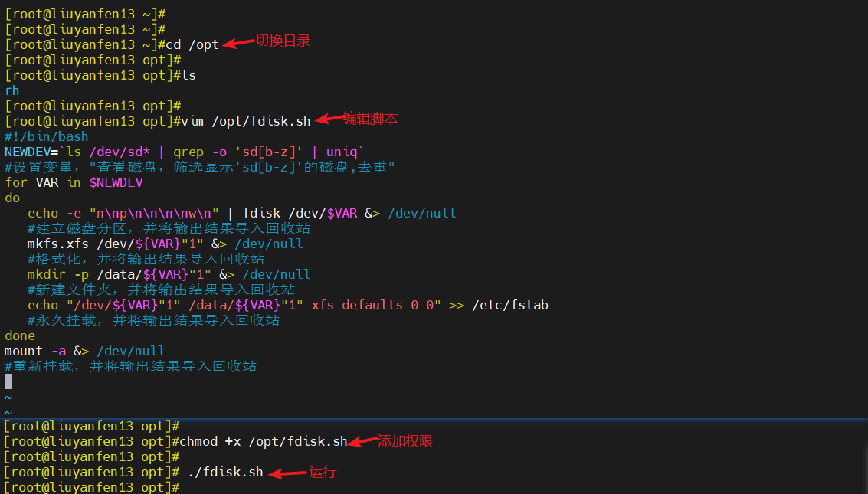The height and width of the screenshot is (494, 868).
Task: Click the 'chmod +x /opt/fdisk.sh' command
Action: tap(264, 441)
